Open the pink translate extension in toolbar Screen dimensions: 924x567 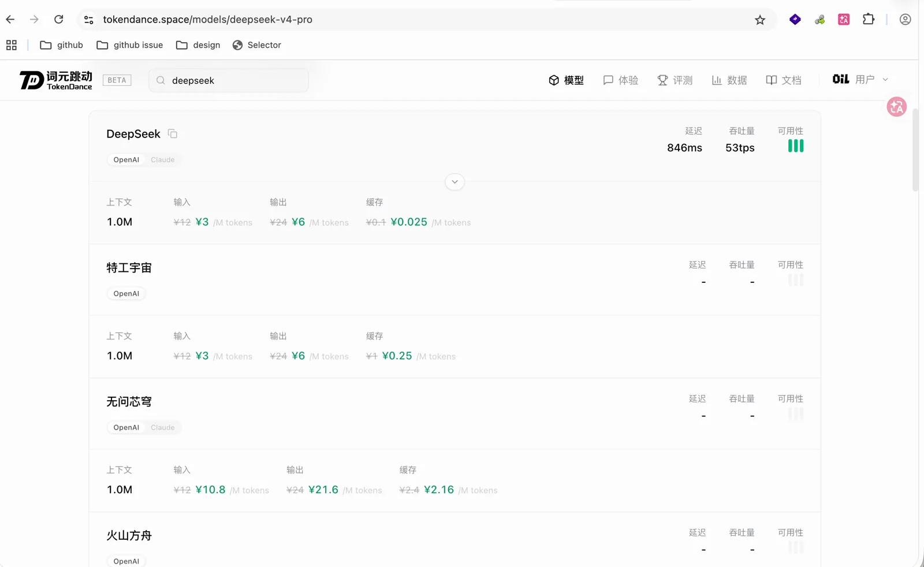pyautogui.click(x=844, y=20)
